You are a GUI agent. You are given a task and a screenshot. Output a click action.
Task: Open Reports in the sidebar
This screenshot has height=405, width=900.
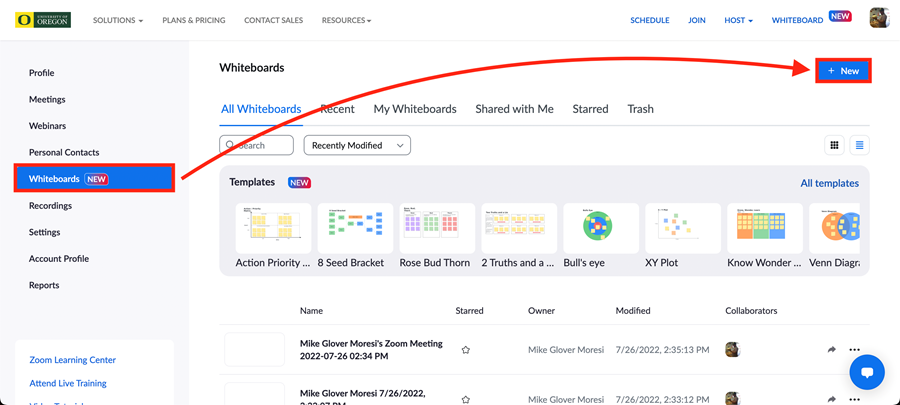(44, 285)
